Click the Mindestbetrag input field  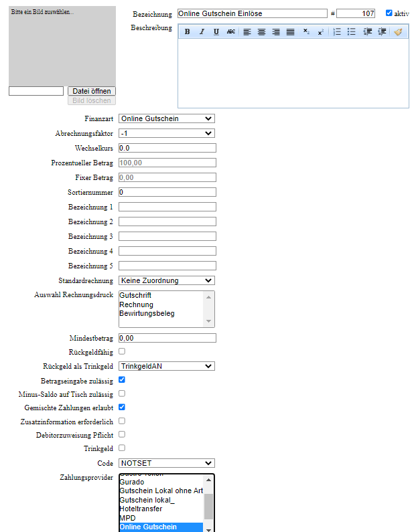coord(167,338)
